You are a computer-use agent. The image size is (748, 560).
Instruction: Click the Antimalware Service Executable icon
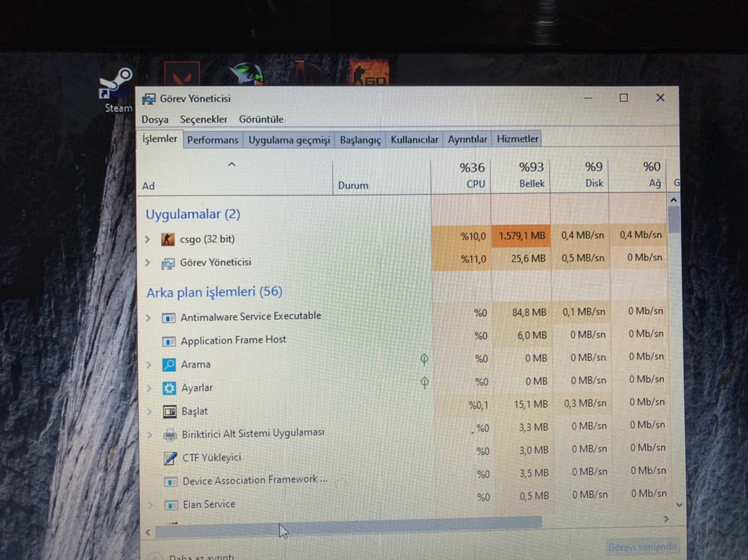coord(168,318)
